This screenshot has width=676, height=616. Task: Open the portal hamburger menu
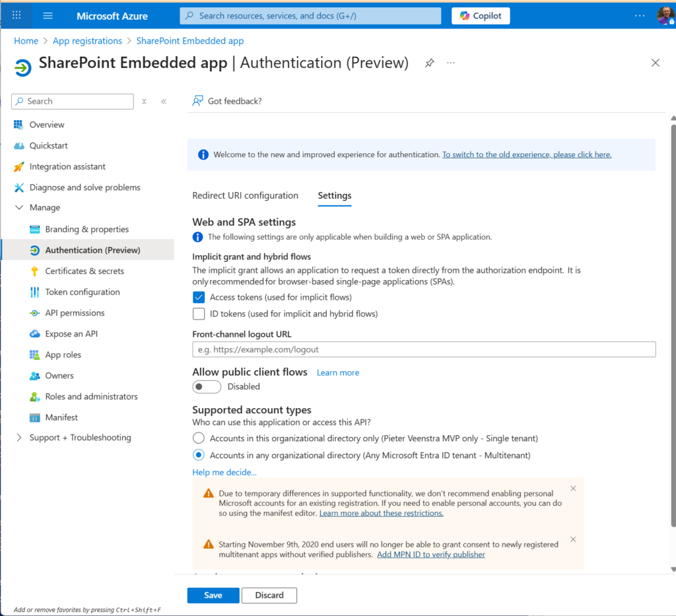point(48,16)
